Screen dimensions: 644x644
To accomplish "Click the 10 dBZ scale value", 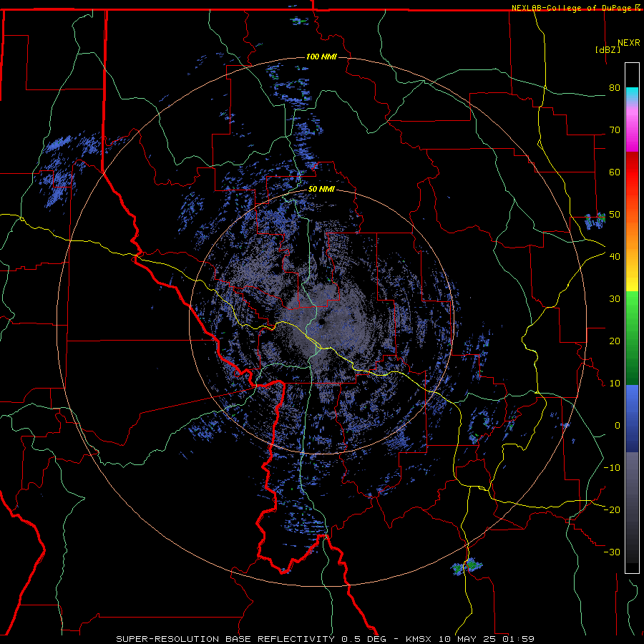I will point(615,384).
